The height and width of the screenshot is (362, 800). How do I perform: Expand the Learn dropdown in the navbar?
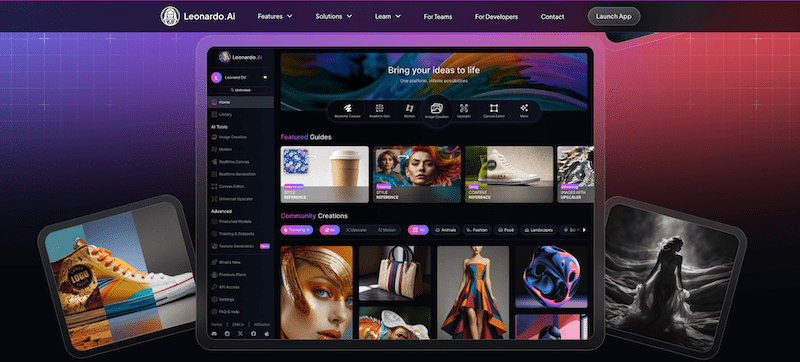(388, 16)
